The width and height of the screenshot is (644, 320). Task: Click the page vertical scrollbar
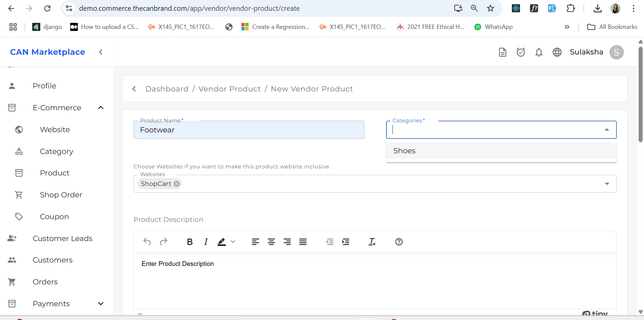click(640, 94)
